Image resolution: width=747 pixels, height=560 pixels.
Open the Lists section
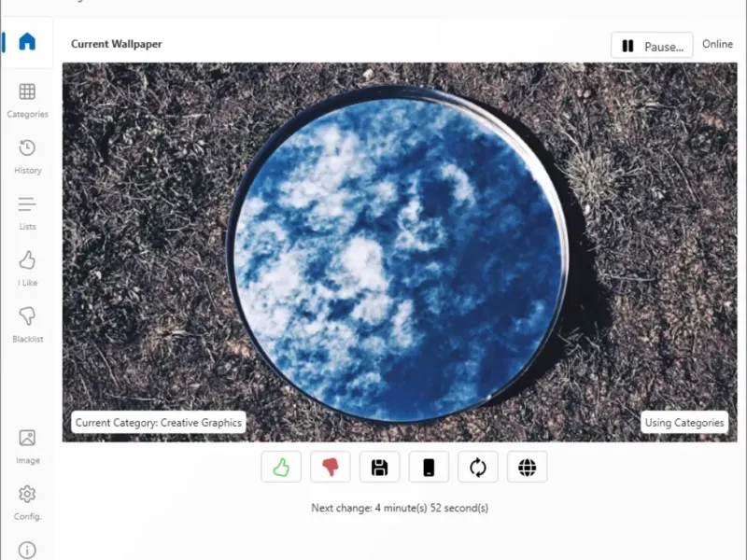click(27, 213)
